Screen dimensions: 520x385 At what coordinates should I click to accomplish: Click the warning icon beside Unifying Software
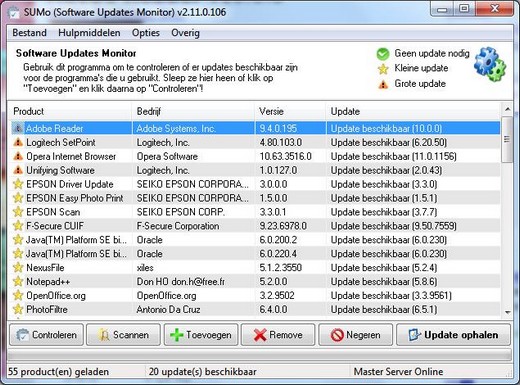(x=18, y=170)
